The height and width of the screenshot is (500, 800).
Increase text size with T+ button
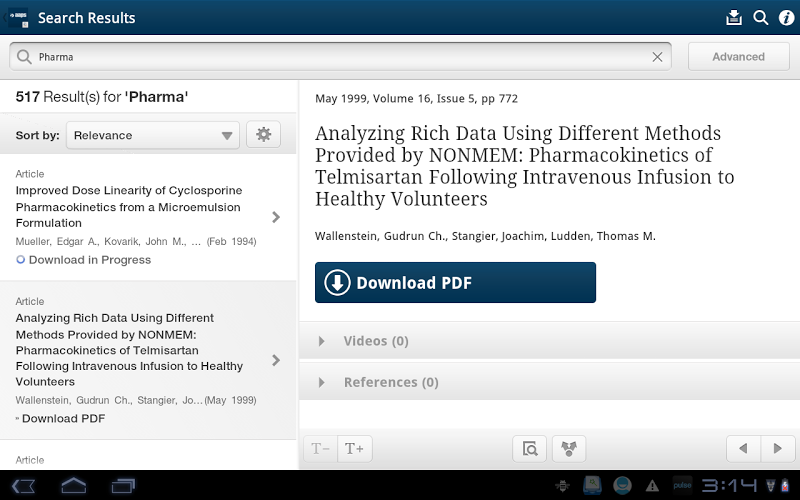coord(355,449)
